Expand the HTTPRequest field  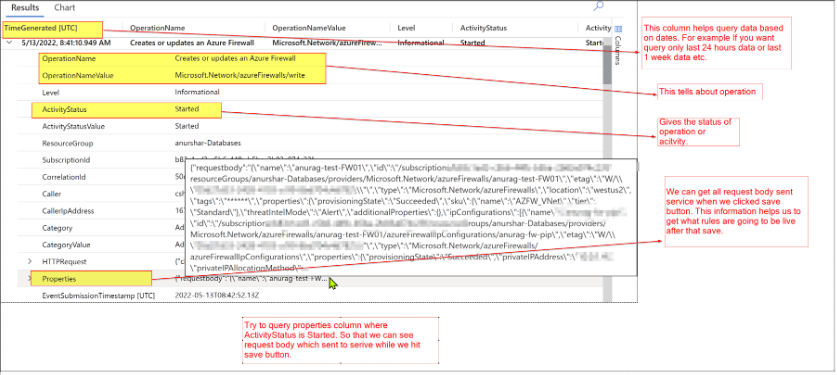30,261
